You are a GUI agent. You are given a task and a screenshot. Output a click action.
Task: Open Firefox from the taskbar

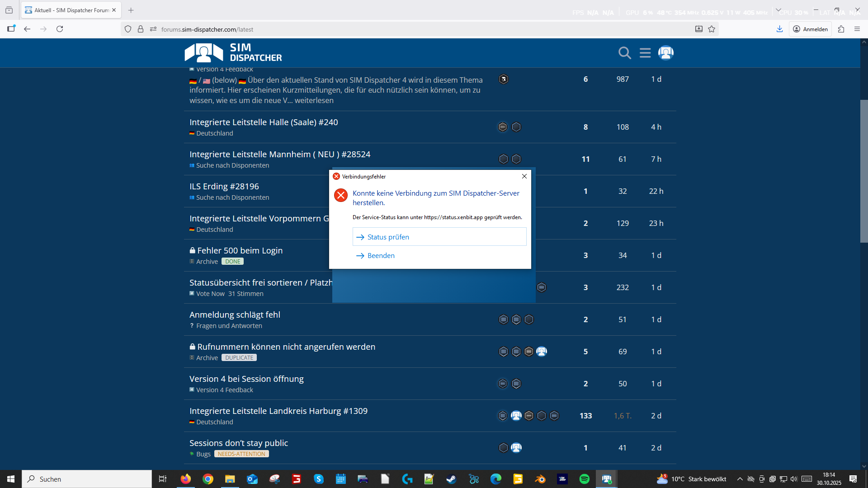[x=186, y=479]
